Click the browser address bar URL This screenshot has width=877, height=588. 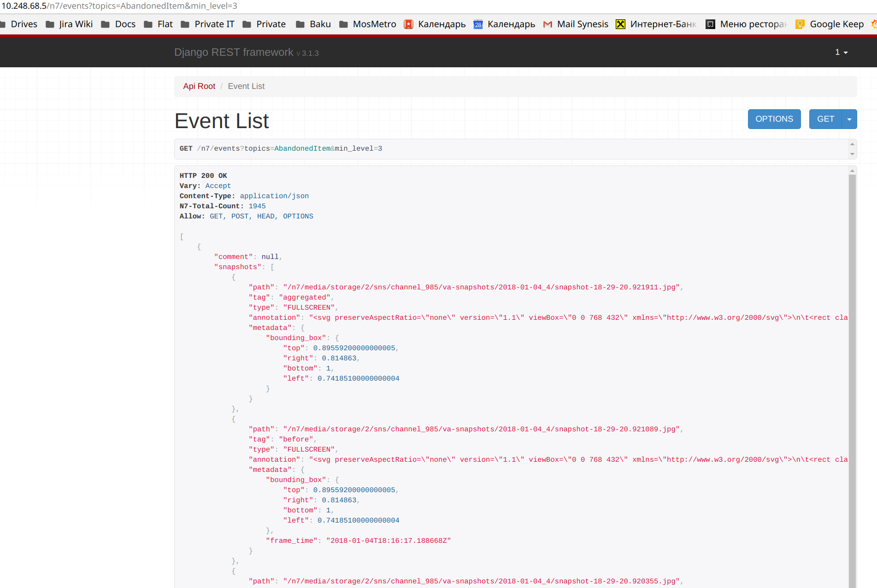tap(119, 6)
